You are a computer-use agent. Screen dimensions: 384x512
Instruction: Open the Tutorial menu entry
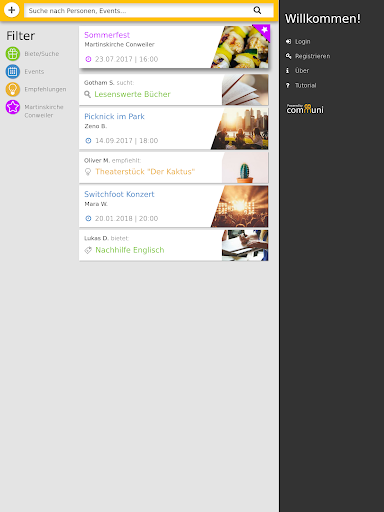(305, 85)
